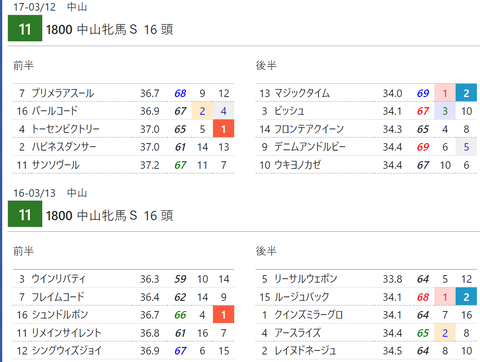Open the ルージュバック row entry
480x362 pixels.
tap(366, 297)
